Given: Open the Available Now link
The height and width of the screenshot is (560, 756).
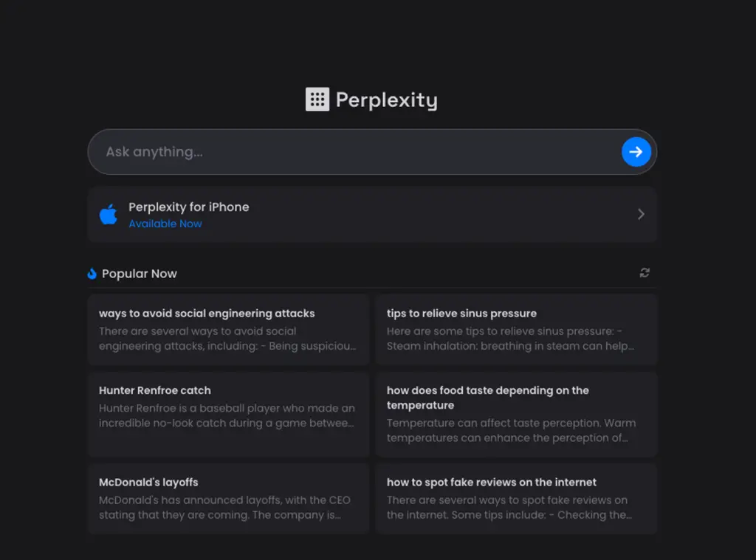Looking at the screenshot, I should tap(165, 224).
